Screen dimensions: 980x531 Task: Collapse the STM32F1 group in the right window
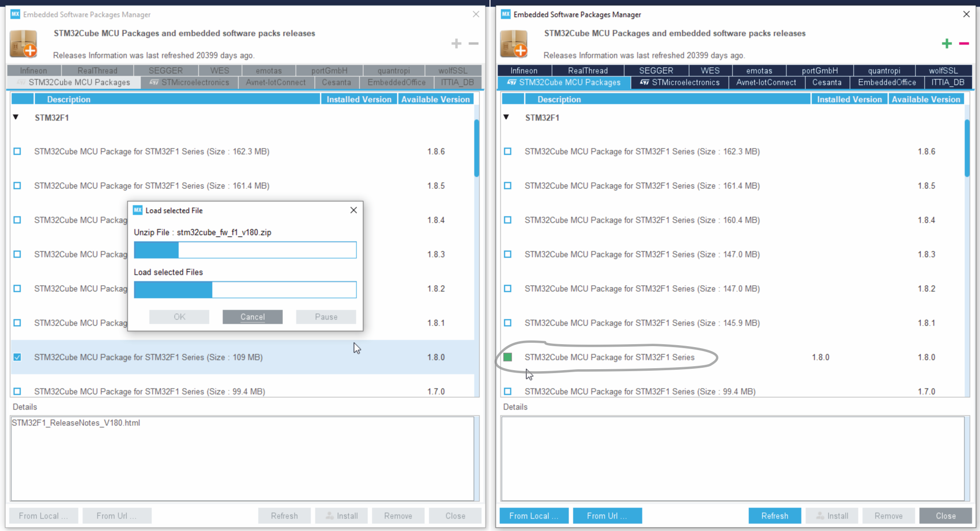coord(506,117)
